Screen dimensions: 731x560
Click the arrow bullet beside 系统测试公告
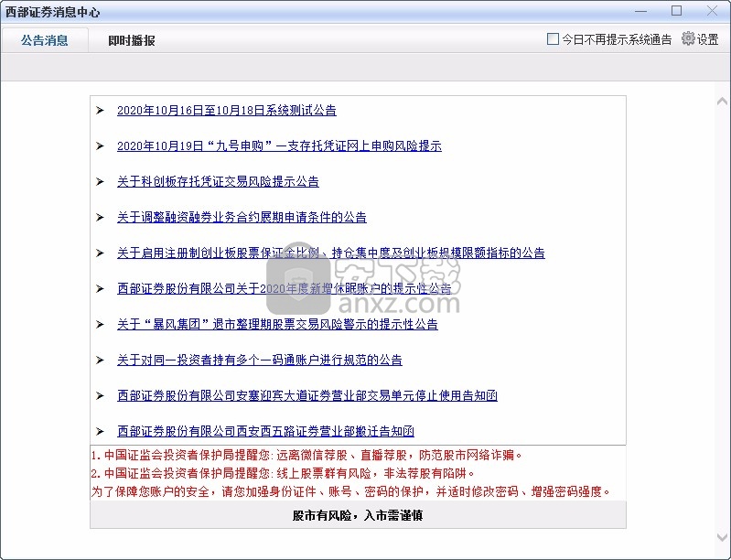click(x=100, y=111)
